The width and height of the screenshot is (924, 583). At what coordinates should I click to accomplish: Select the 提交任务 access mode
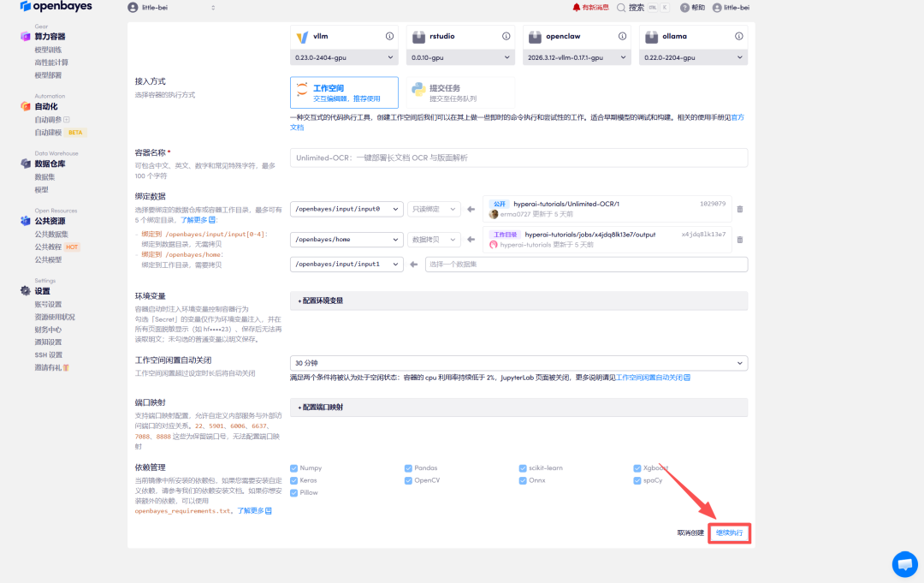pyautogui.click(x=460, y=92)
